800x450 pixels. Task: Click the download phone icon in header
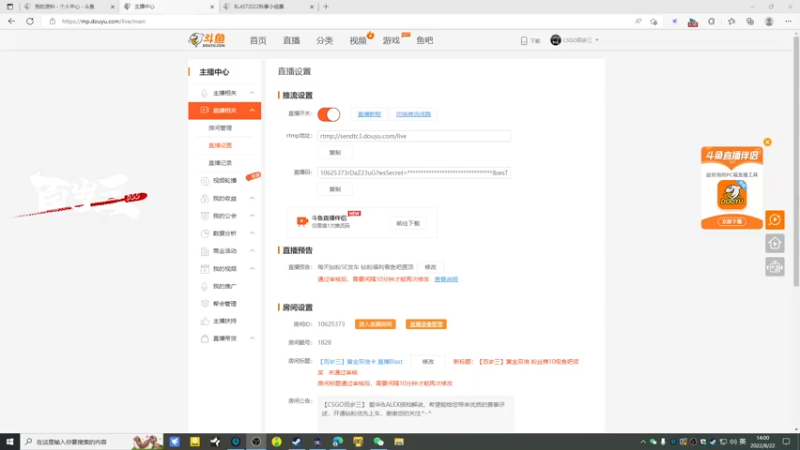click(524, 40)
